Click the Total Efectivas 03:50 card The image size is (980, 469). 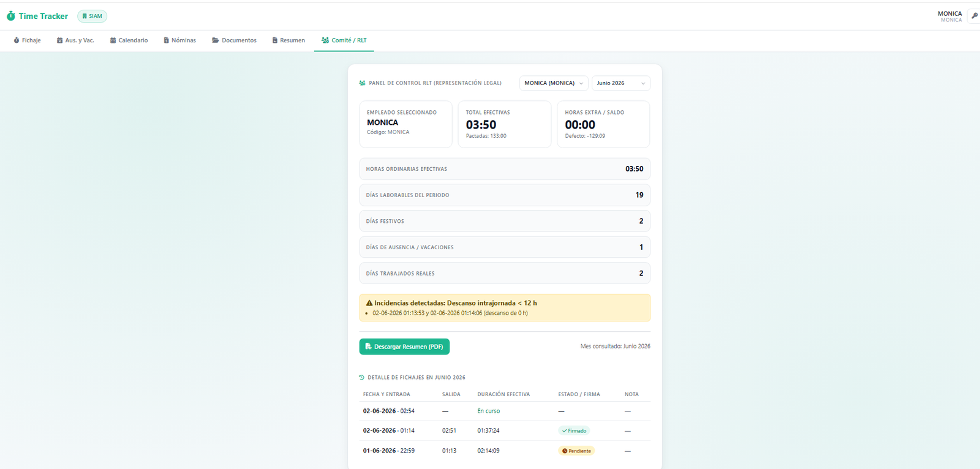(x=504, y=124)
